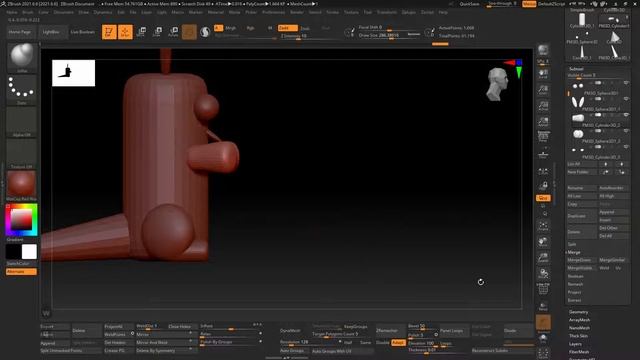Activate the Draw mode icon

pyautogui.click(x=125, y=32)
